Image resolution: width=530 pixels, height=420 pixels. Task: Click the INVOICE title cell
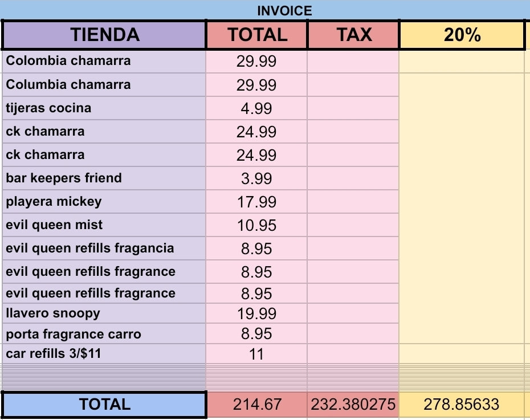(284, 11)
